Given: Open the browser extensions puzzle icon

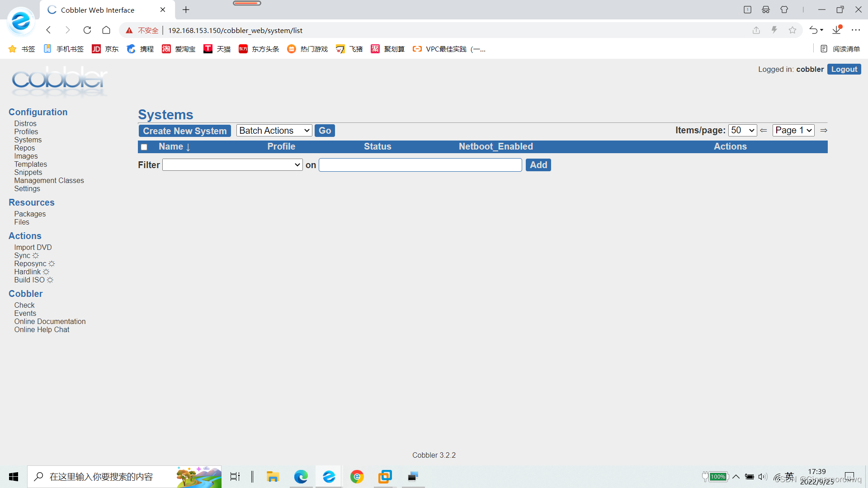Looking at the screenshot, I should pos(784,9).
